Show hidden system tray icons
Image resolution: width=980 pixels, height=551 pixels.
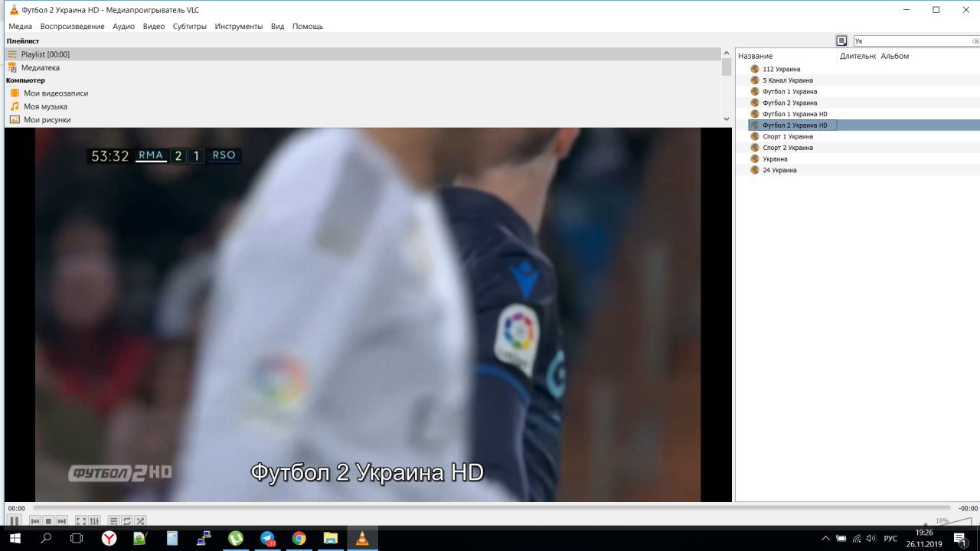tap(825, 539)
